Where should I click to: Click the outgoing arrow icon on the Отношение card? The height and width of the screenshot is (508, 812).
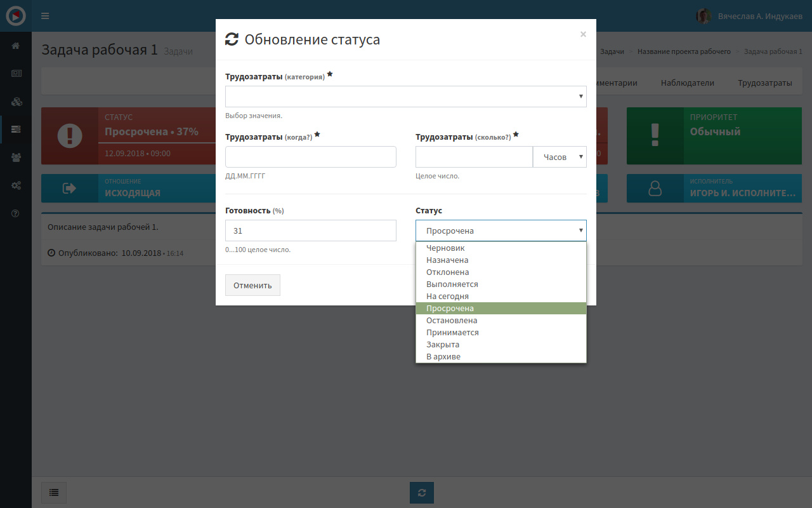tap(70, 188)
